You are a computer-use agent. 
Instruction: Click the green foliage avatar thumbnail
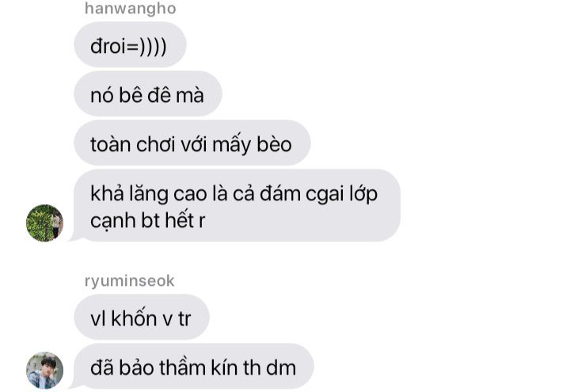pyautogui.click(x=44, y=223)
